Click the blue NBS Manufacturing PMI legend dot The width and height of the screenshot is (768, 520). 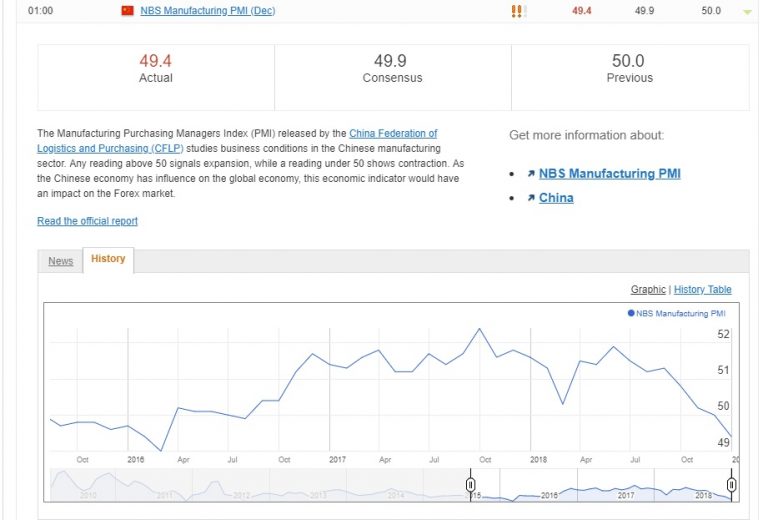631,313
